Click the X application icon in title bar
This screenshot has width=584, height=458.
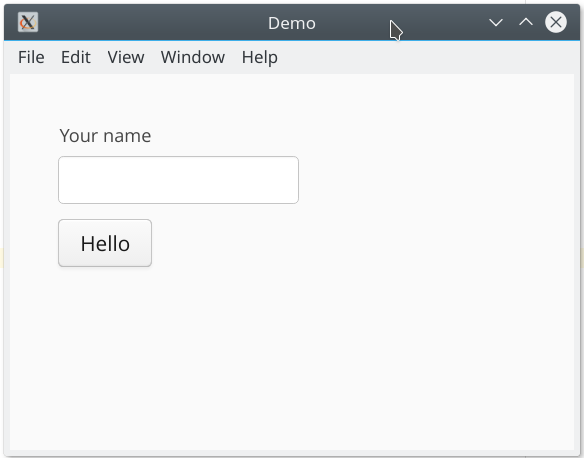click(28, 22)
